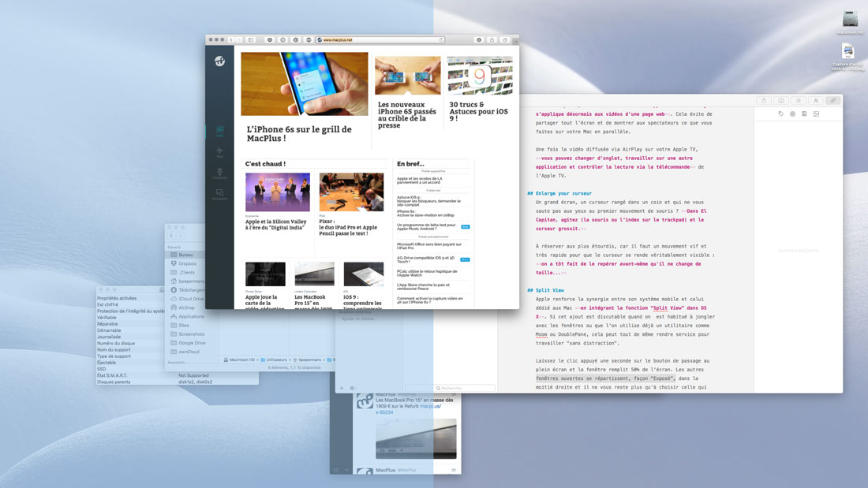The width and height of the screenshot is (868, 488).
Task: Open 'PCalc utilise le retour haptique' brief
Action: (x=427, y=274)
